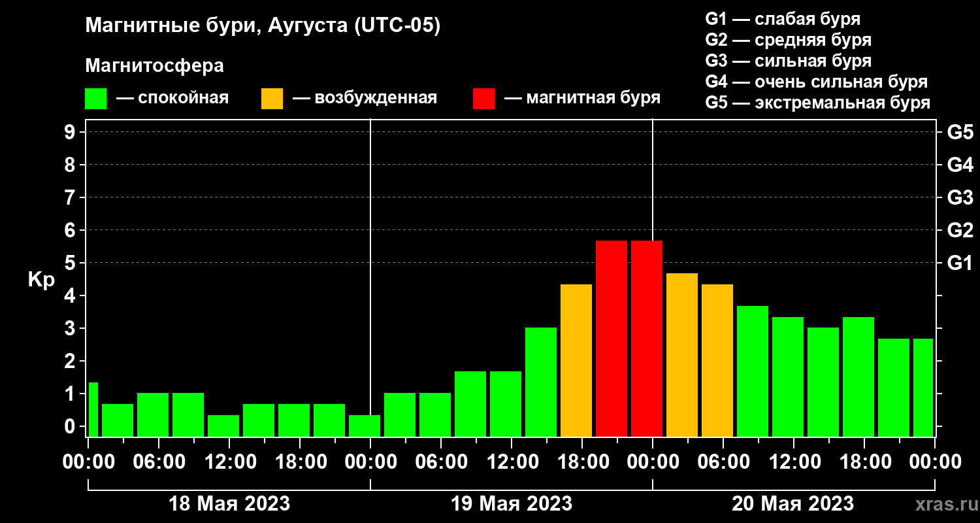
Task: Click the right-axis 'G4' level label
Action: click(960, 165)
